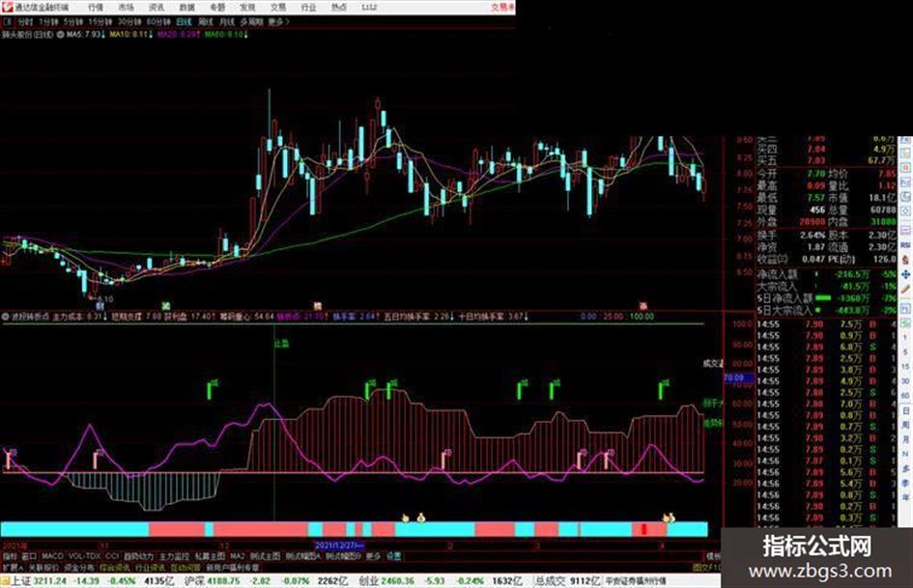913x588 pixels.
Task: Select the MACD indicator tab
Action: pos(52,556)
